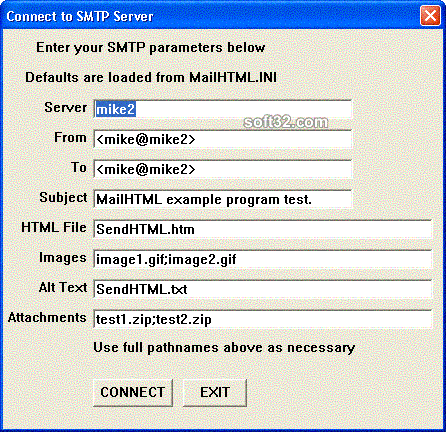
Task: Focus the Server input field
Action: (223, 109)
